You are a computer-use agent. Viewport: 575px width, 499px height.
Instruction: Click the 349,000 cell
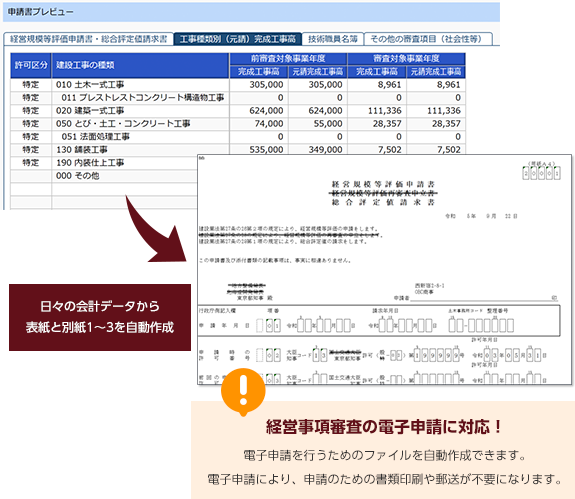coord(318,150)
